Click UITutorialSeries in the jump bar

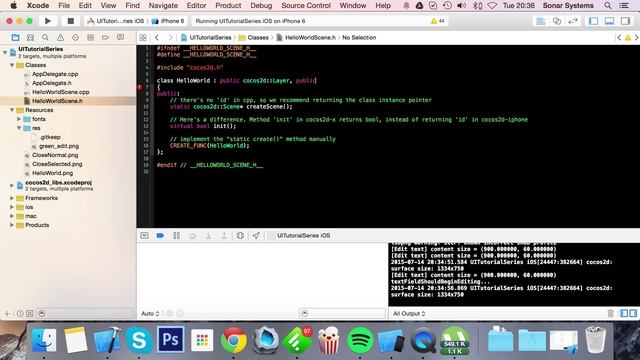[x=206, y=38]
